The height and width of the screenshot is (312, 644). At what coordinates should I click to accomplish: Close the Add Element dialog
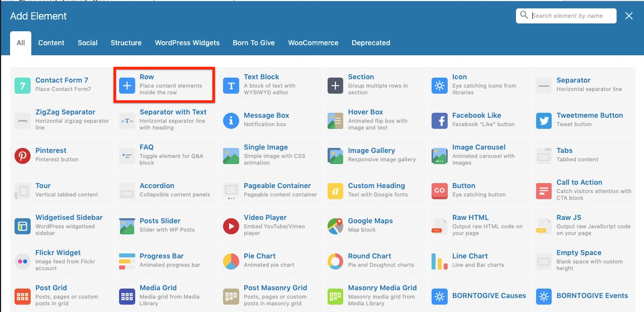pyautogui.click(x=629, y=16)
